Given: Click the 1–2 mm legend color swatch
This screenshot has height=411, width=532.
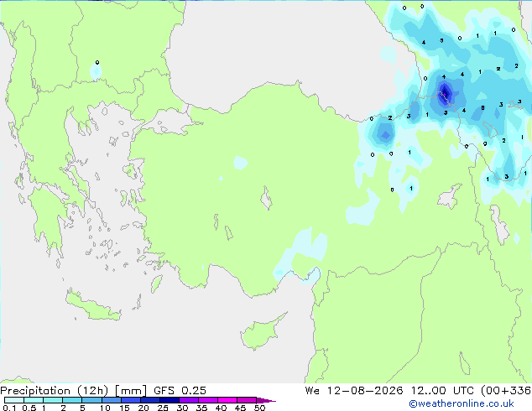Looking at the screenshot, I should pos(53,400).
